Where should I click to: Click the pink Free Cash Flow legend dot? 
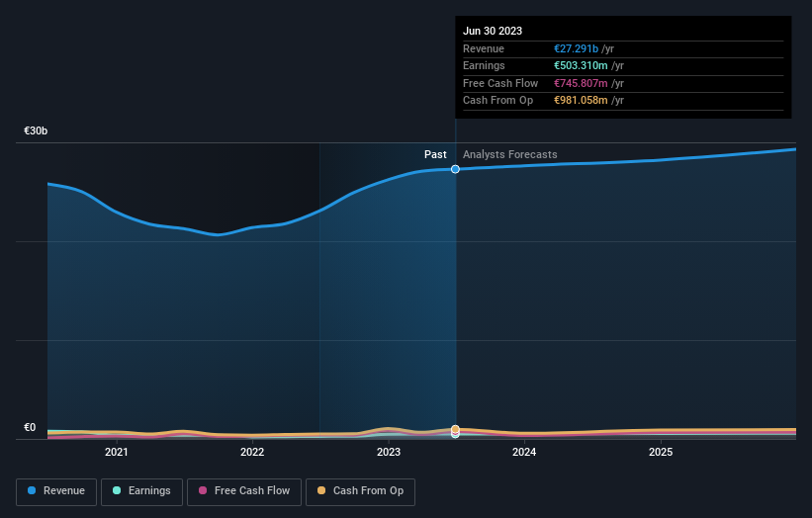point(203,490)
